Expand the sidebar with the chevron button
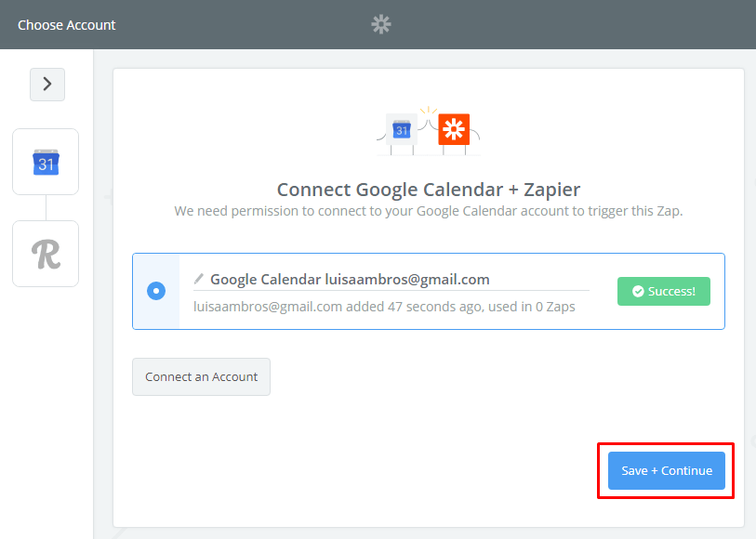The width and height of the screenshot is (756, 539). [46, 85]
